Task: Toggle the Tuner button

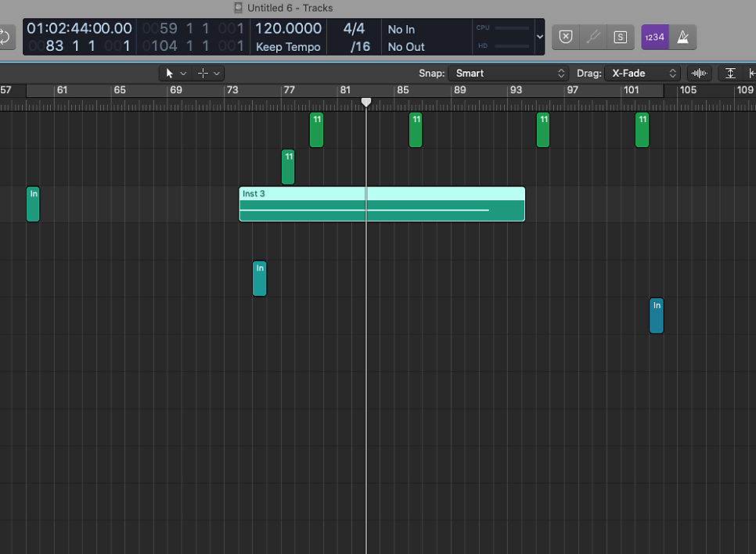Action: click(x=593, y=37)
